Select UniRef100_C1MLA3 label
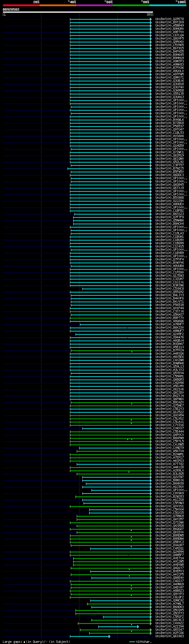Viewport: 189px width, 644px height. (170, 234)
